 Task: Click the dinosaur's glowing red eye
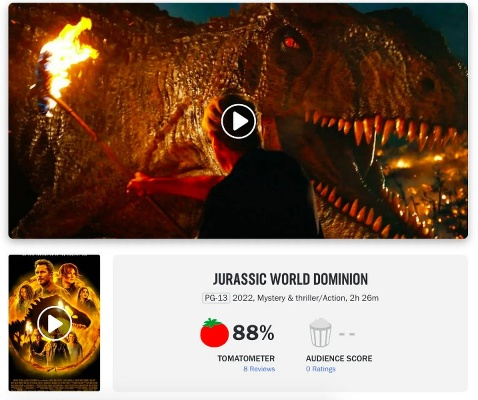pyautogui.click(x=290, y=42)
